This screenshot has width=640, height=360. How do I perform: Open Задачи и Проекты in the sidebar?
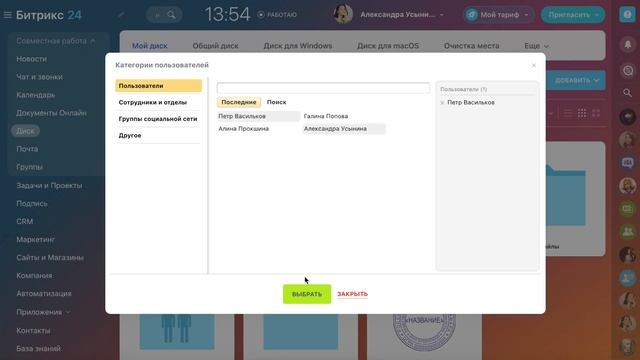coord(49,185)
